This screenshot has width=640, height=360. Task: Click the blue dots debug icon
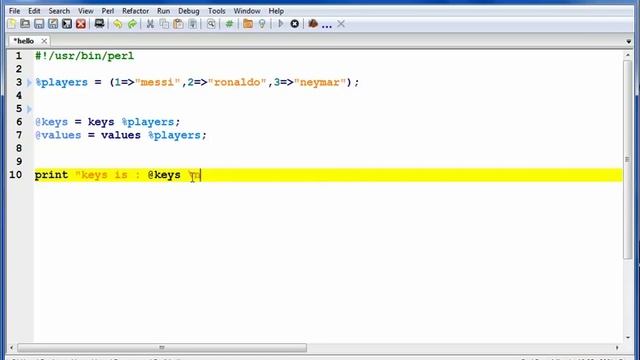click(x=327, y=26)
